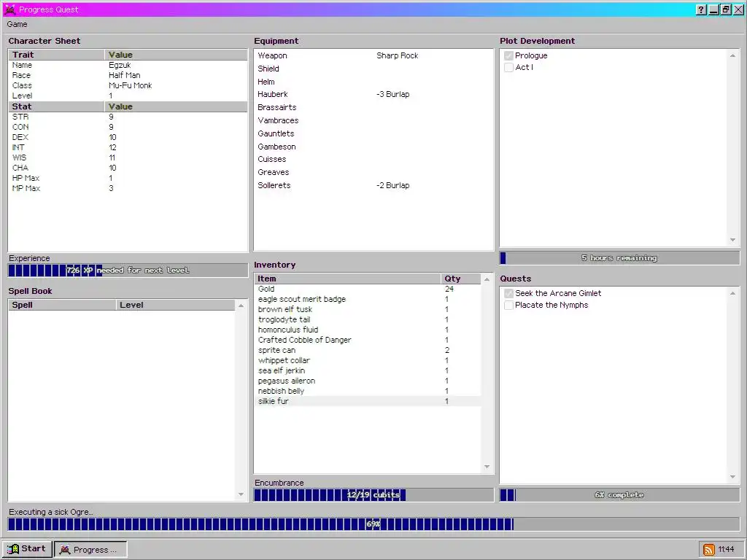Screen dimensions: 747x560
Task: Select the Hauberk -3 Burlap row
Action: (x=373, y=94)
